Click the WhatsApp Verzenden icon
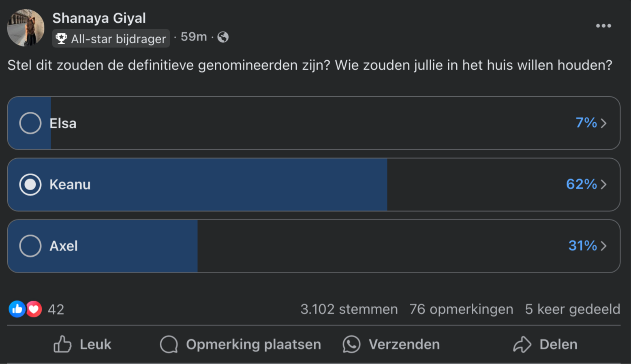The image size is (631, 364). pos(351,344)
